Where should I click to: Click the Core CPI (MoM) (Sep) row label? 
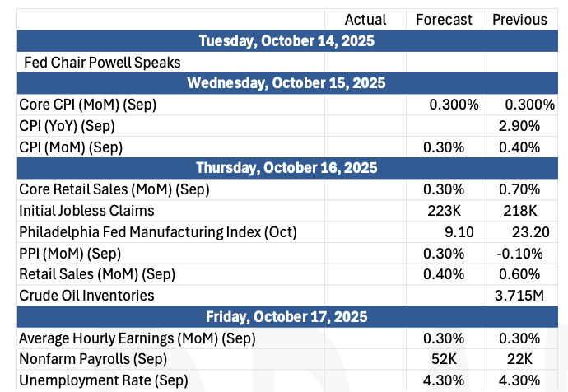coord(87,105)
